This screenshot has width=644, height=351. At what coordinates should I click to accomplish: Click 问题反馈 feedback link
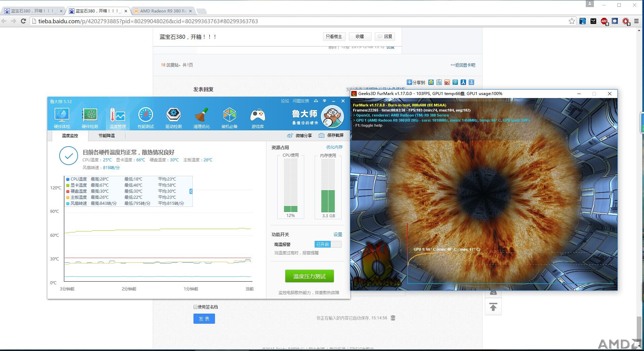(x=301, y=101)
